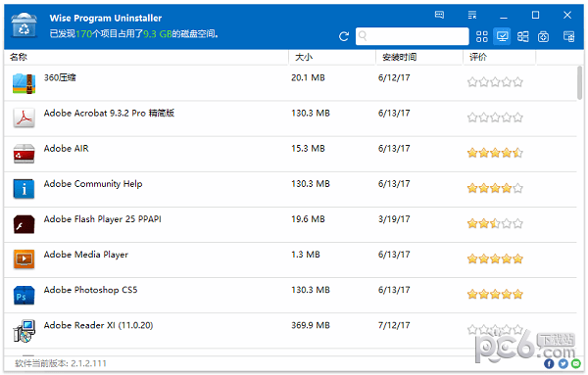Open the system utilities icon next to Windows apps

(x=543, y=36)
